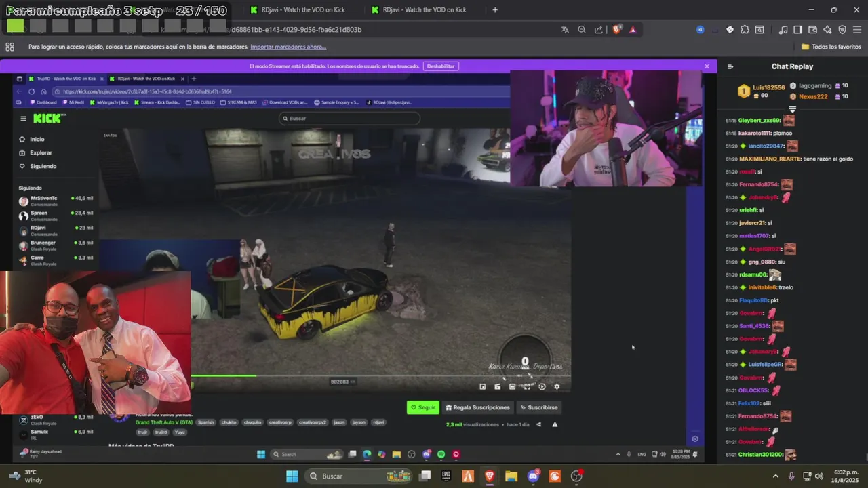Viewport: 868px width, 488px height.
Task: Open the music playlist note icon
Action: point(783,30)
